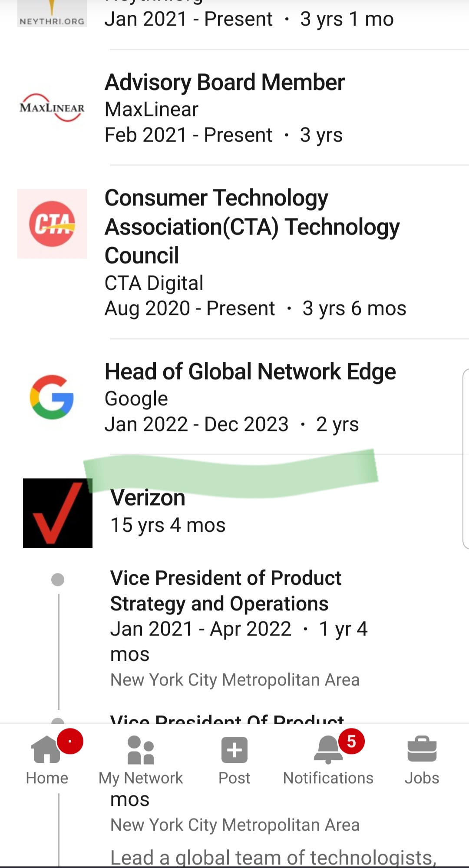Open Advisory Board Member position
469x868 pixels.
pyautogui.click(x=225, y=83)
